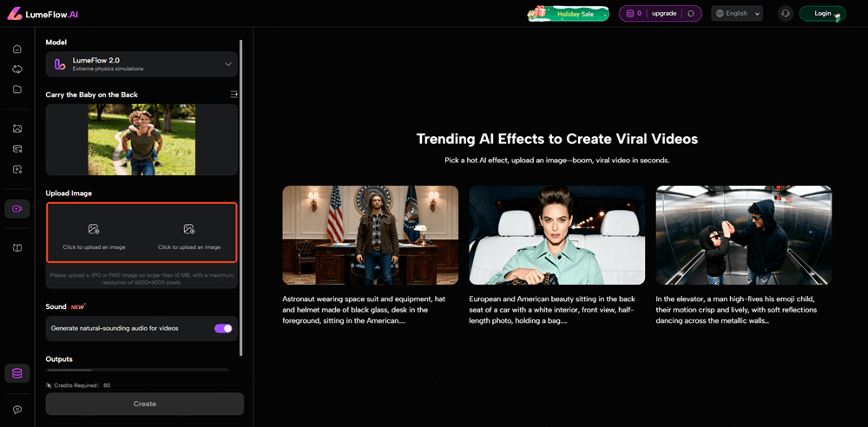Click the Create button

point(145,404)
